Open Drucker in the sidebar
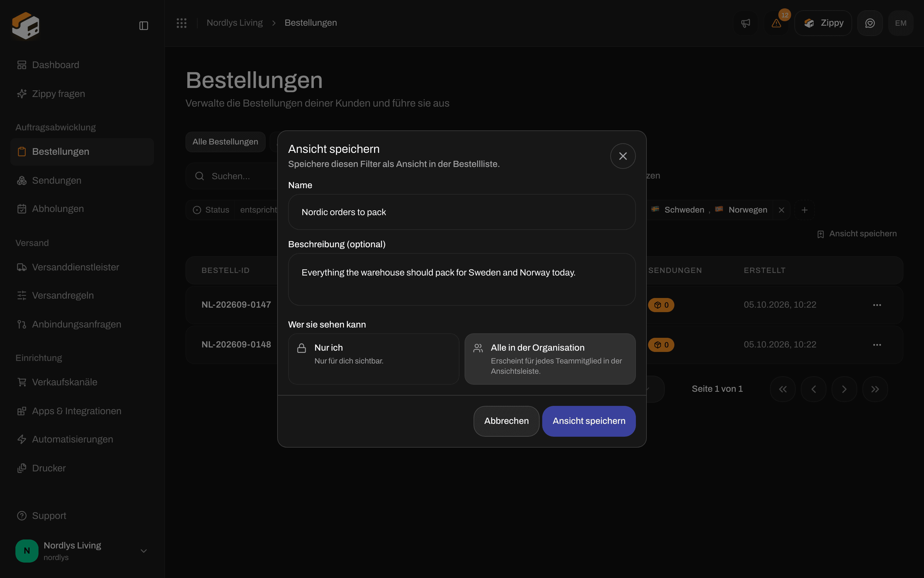Screen dimensions: 924x578 pyautogui.click(x=82, y=468)
